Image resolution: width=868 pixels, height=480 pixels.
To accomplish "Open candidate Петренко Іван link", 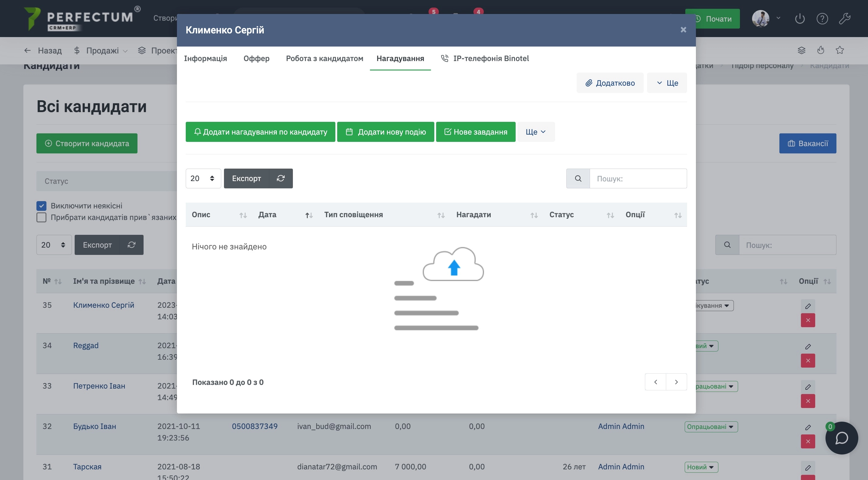I will (99, 386).
